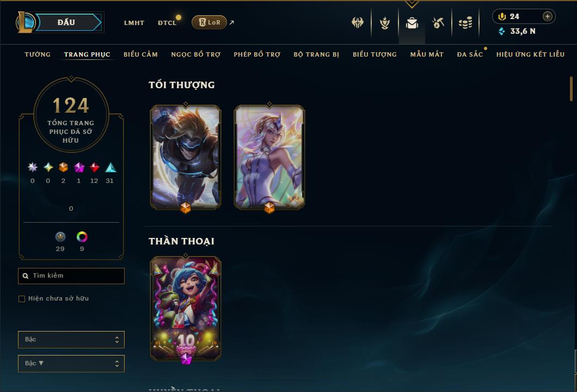Open the Collection backpack icon

tap(412, 23)
